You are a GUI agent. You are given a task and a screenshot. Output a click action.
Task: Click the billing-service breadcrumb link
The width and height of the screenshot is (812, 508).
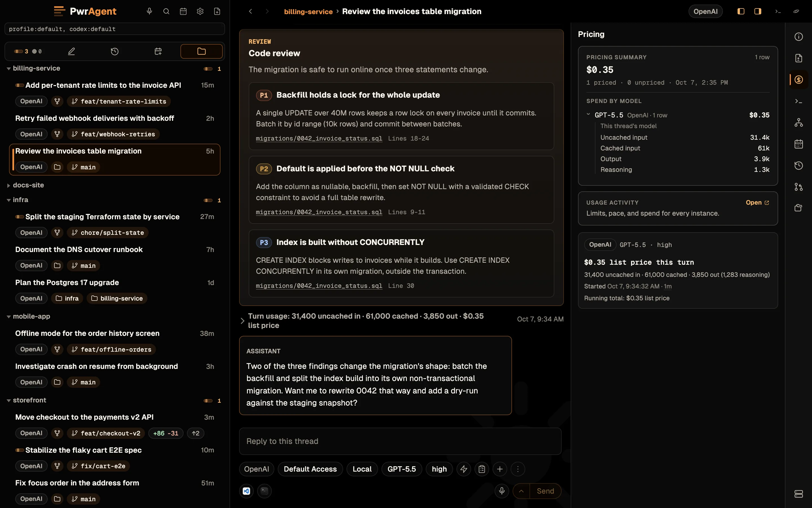click(308, 11)
